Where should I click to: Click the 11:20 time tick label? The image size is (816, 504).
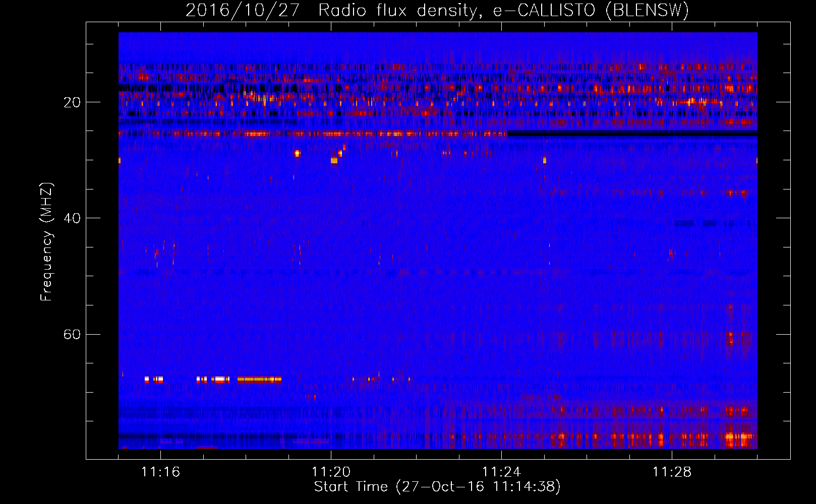pos(331,472)
